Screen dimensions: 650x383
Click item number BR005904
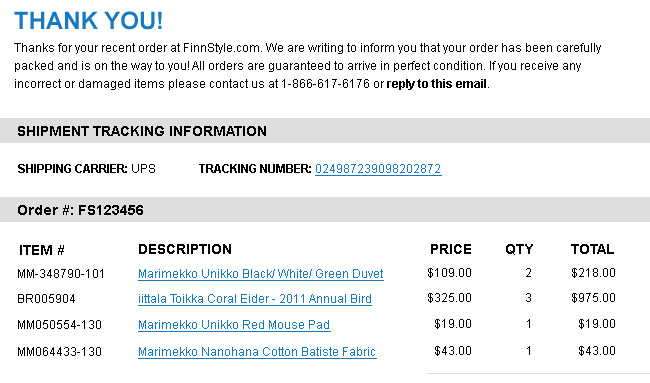click(46, 299)
